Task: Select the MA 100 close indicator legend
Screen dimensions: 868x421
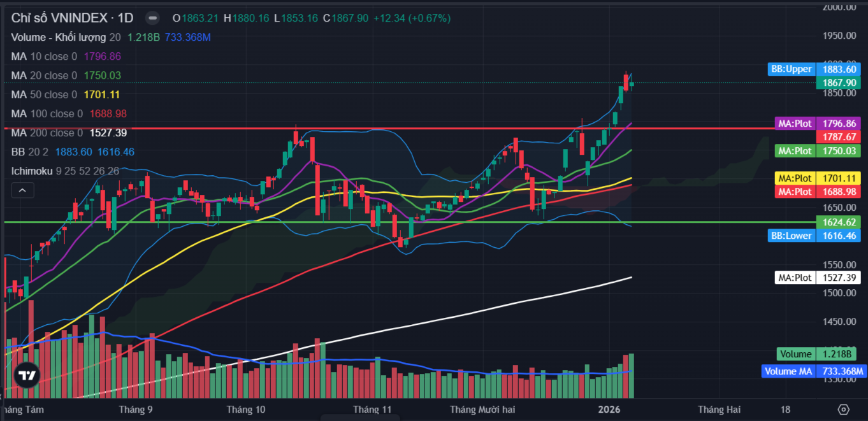Action: coord(47,113)
